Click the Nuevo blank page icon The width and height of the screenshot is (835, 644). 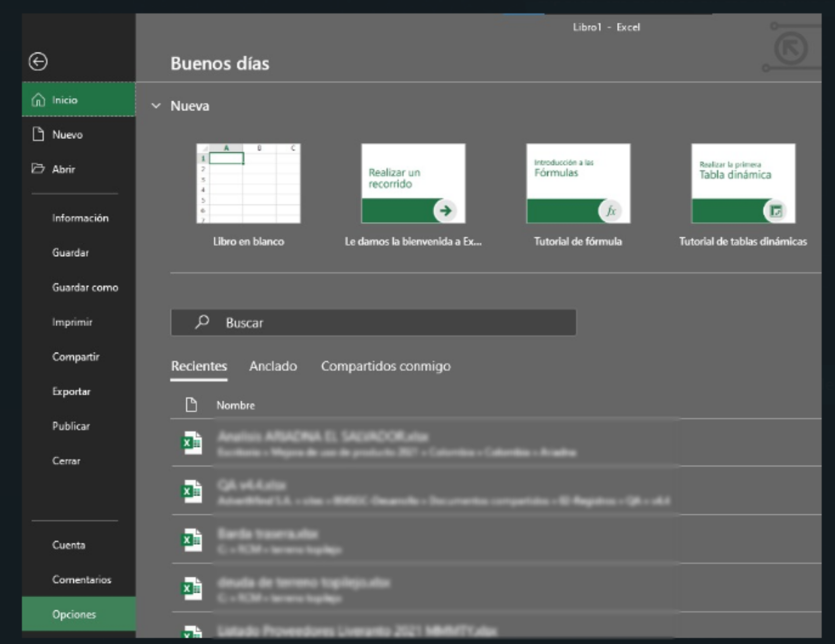[38, 134]
